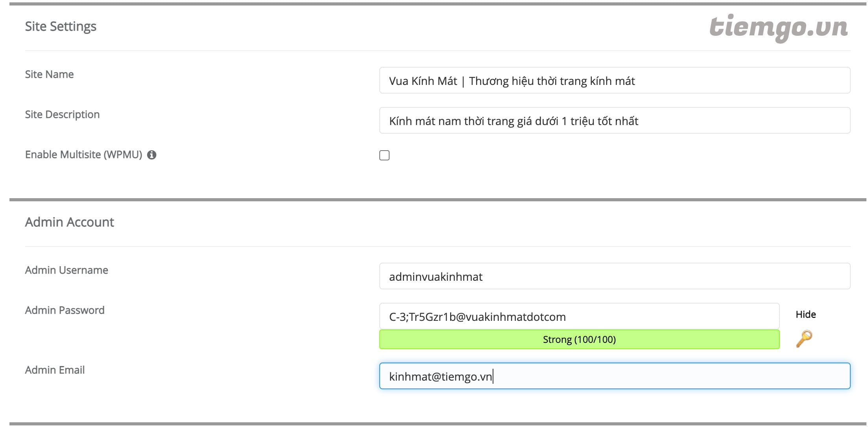
Task: Click the Site Name label
Action: pyautogui.click(x=49, y=74)
